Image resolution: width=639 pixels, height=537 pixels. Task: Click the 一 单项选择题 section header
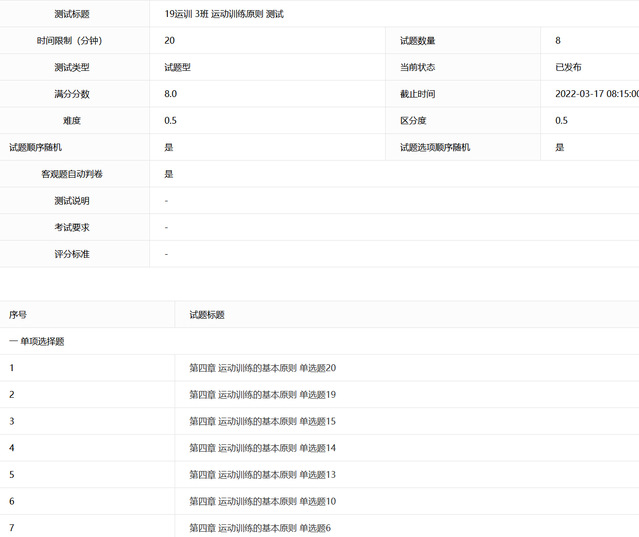37,341
